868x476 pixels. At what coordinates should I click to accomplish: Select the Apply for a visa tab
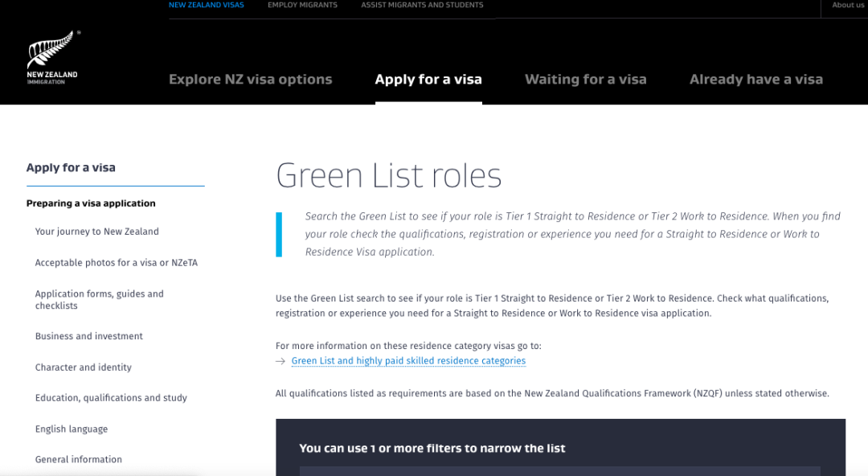428,80
